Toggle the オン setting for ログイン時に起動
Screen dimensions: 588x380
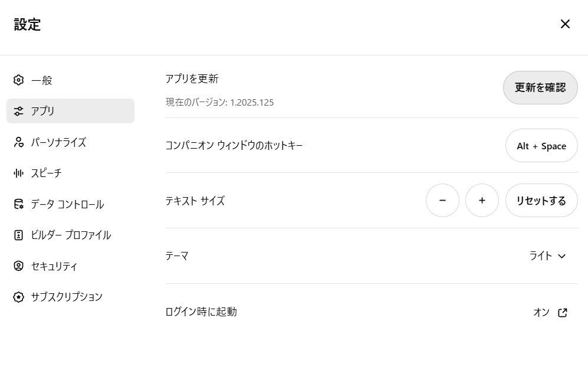(541, 313)
